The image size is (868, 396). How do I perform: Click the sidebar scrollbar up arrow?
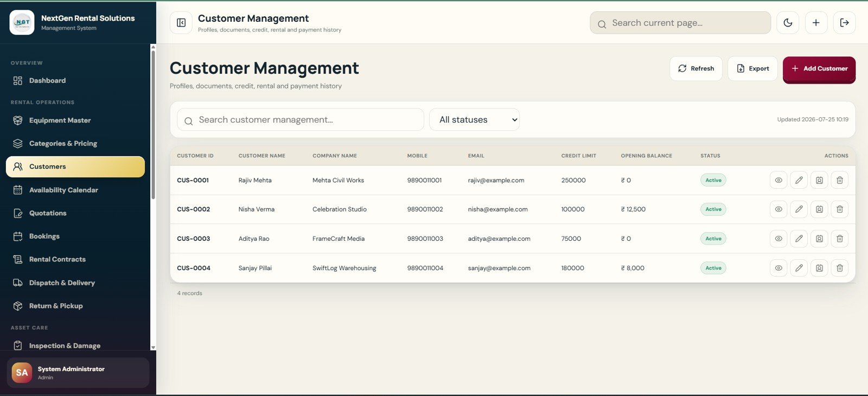pos(153,47)
